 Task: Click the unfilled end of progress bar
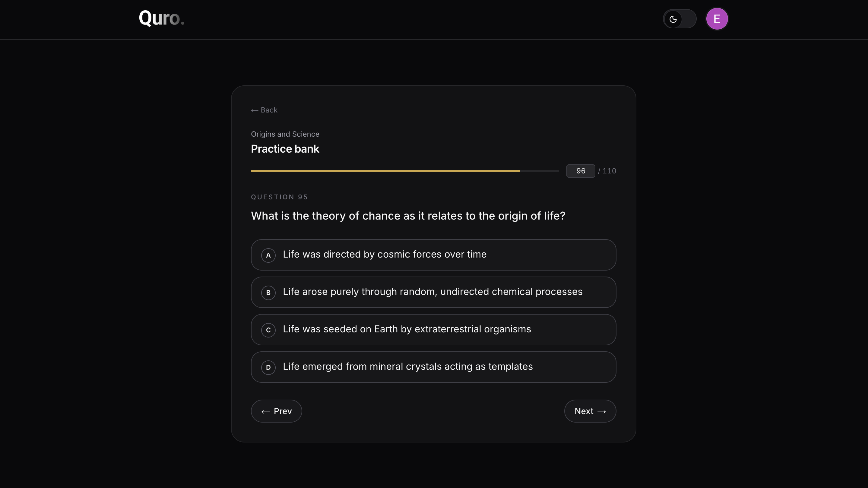(x=540, y=171)
